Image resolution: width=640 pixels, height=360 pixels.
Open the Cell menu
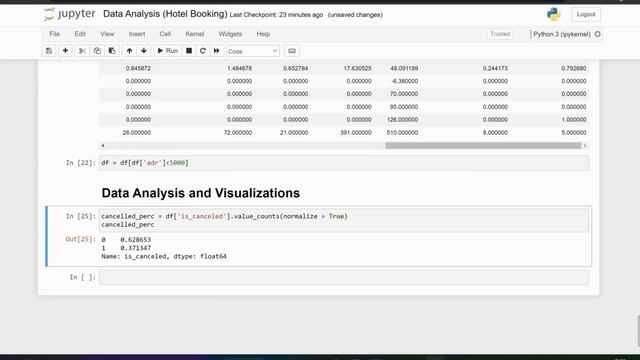click(x=165, y=34)
